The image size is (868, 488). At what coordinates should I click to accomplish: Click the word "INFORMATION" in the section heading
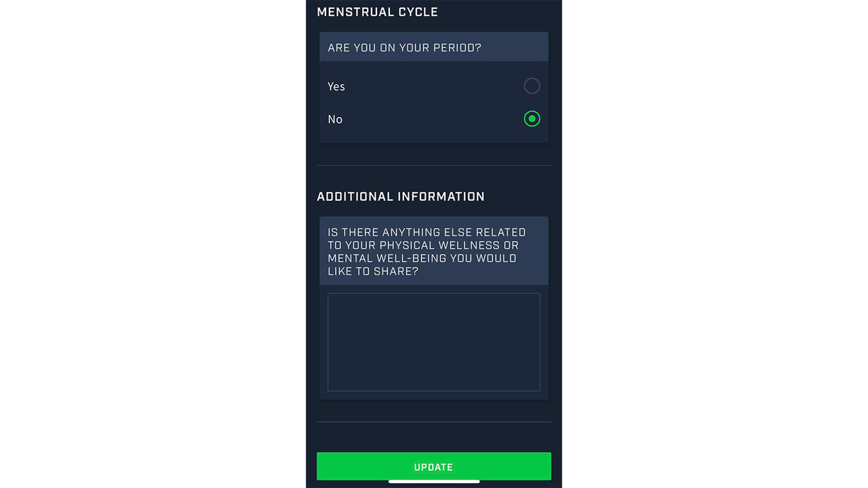[x=441, y=196]
